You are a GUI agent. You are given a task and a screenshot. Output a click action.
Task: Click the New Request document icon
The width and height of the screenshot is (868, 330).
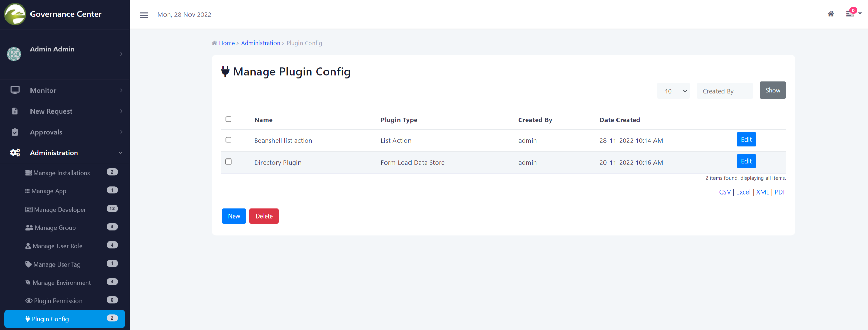pos(15,111)
